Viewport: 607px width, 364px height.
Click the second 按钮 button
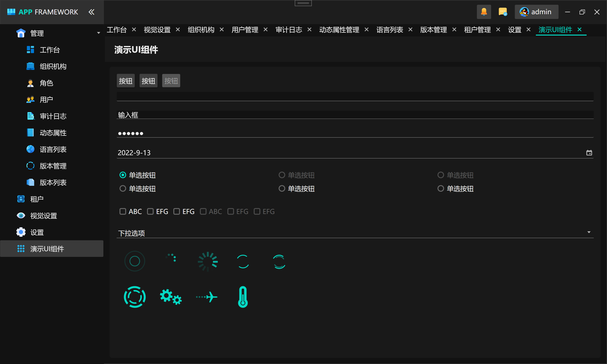coord(148,81)
